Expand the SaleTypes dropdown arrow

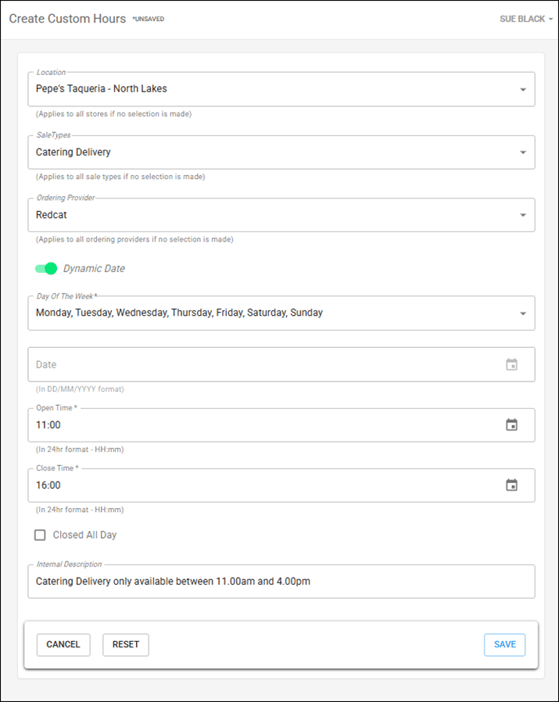click(523, 152)
